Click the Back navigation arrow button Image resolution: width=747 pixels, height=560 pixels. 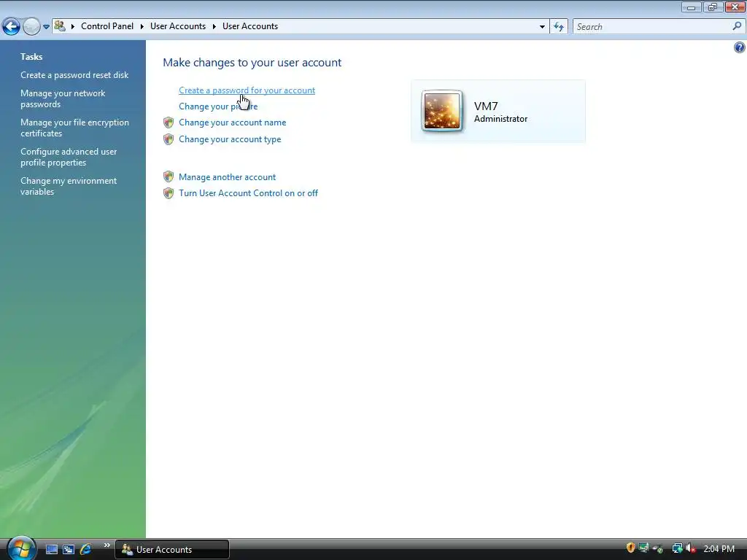coord(12,27)
